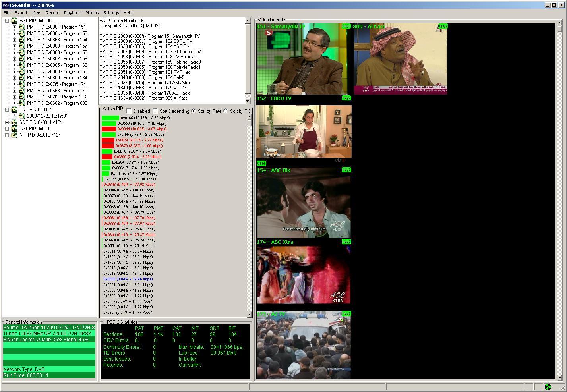
Task: Click the 0x0165 green bitrate bar
Action: (110, 118)
